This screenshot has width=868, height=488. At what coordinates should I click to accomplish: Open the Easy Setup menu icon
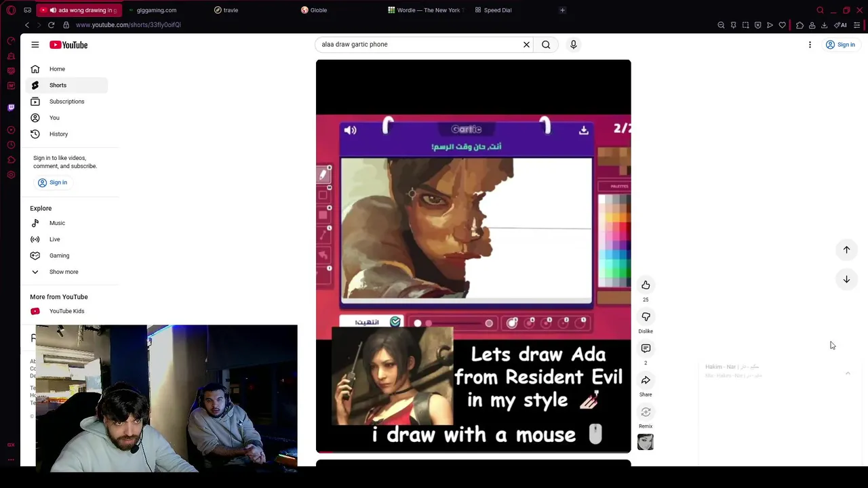point(857,25)
